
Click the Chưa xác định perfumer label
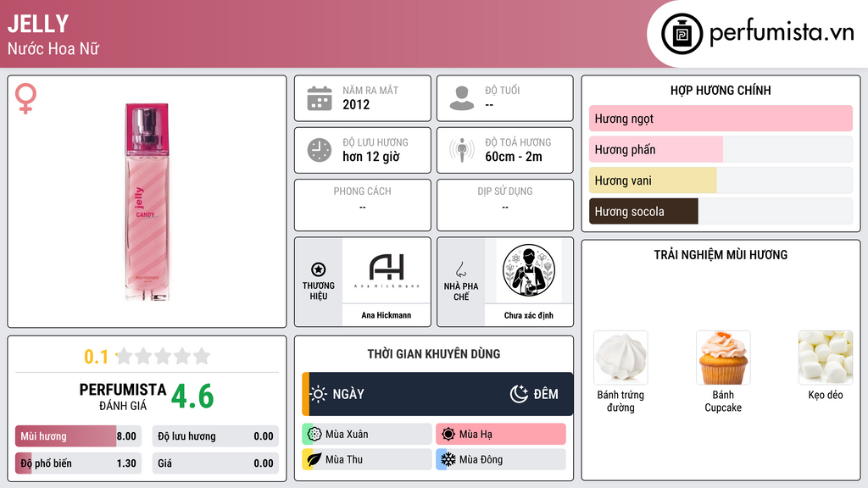(529, 315)
